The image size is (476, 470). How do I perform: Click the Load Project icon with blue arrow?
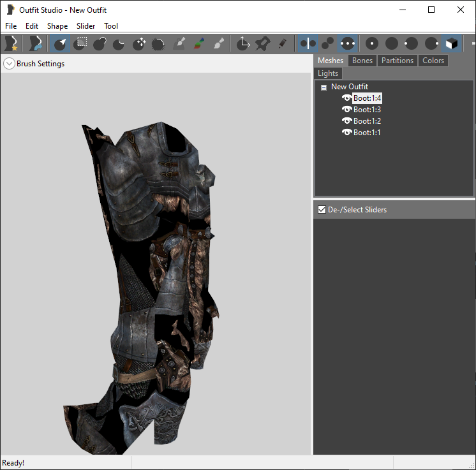pos(35,43)
